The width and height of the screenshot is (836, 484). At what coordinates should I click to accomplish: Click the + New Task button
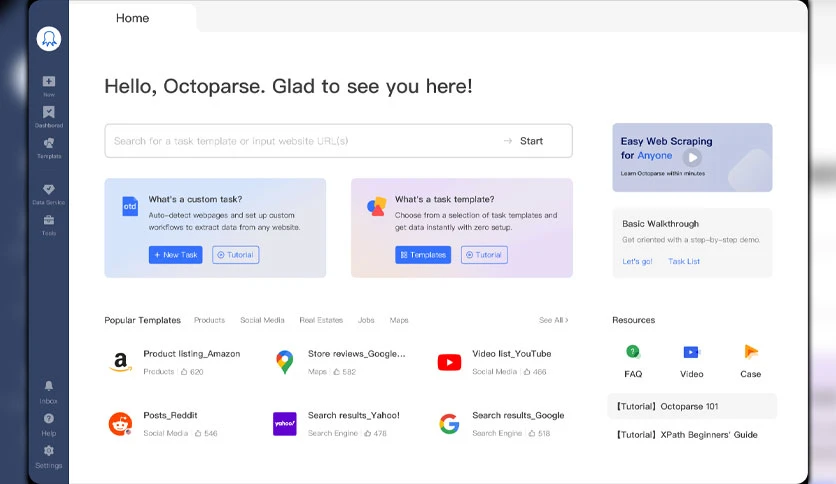point(175,255)
